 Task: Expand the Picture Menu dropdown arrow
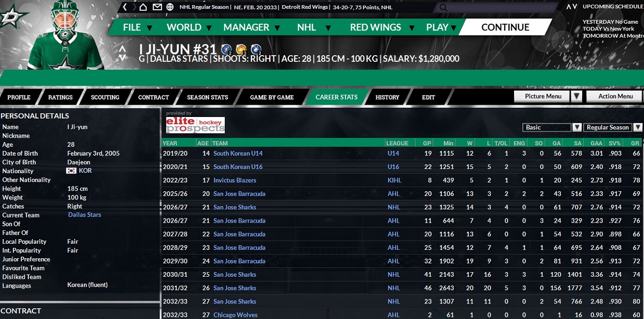point(576,96)
